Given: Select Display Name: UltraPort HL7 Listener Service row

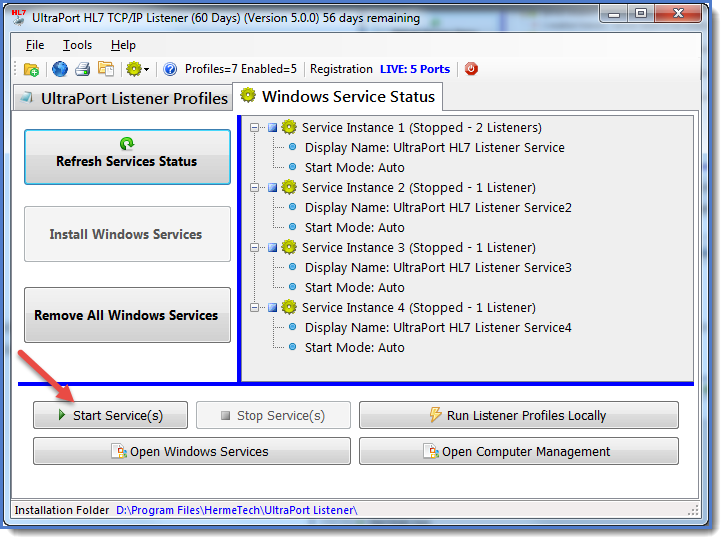Looking at the screenshot, I should (x=434, y=147).
